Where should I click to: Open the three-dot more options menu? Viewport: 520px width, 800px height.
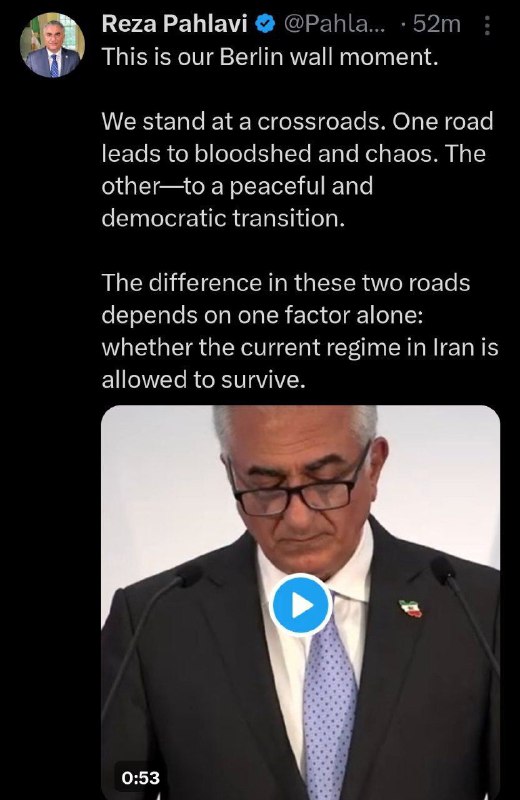(x=487, y=26)
